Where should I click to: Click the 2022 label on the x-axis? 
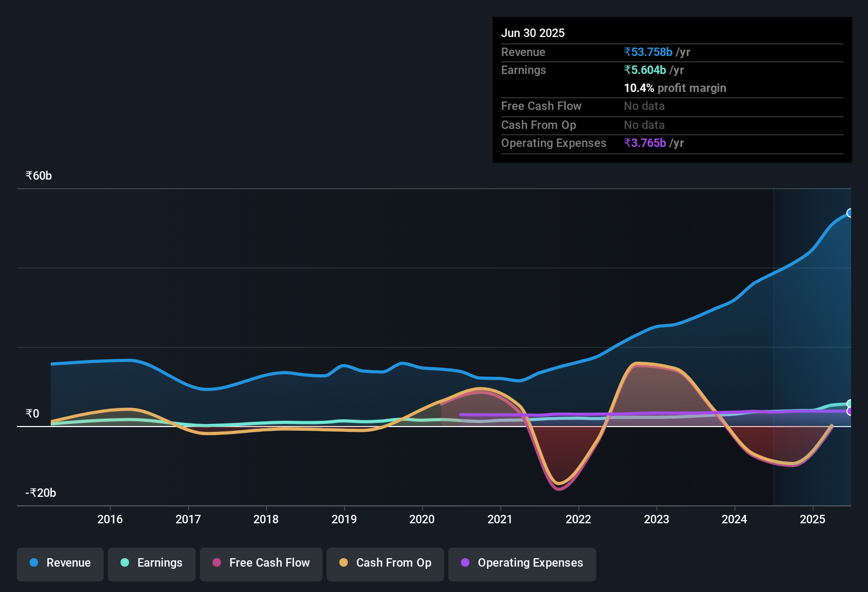[x=578, y=519]
